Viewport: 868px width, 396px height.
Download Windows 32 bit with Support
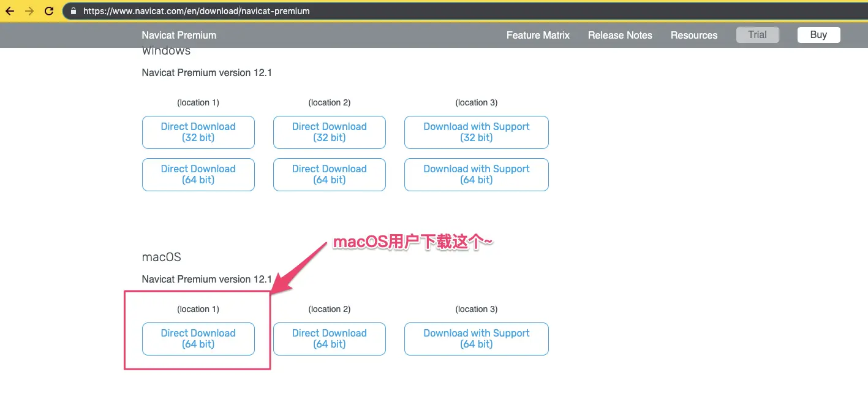(x=477, y=132)
